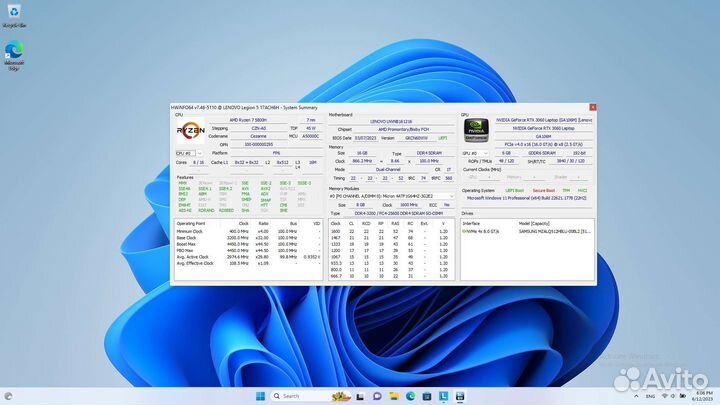Click the 8 GB module size value
Screen dimensions: 720x405
pos(361,205)
